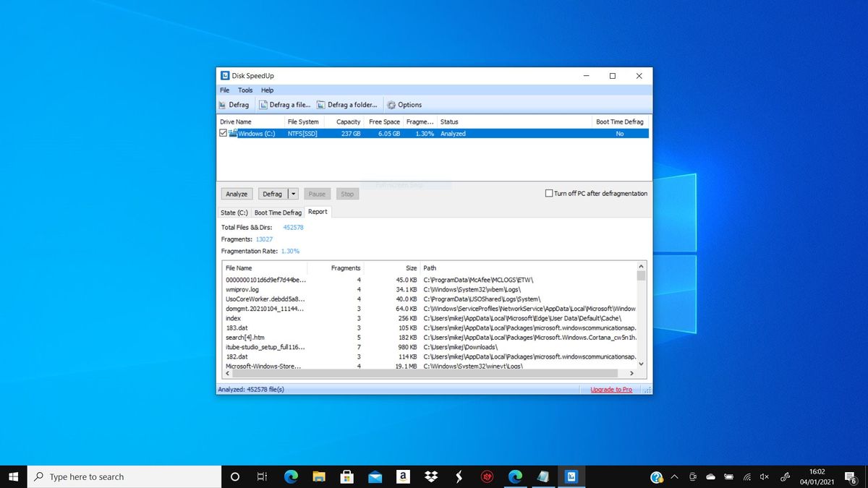Click the down arrow on the report scrollbar
Viewport: 868px width, 488px height.
pyautogui.click(x=640, y=365)
